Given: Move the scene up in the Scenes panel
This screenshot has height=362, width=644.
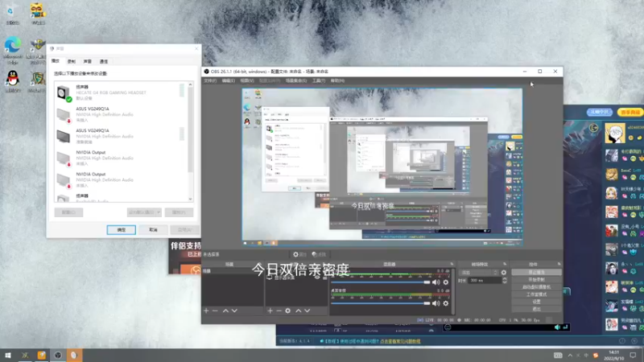Looking at the screenshot, I should pos(225,311).
